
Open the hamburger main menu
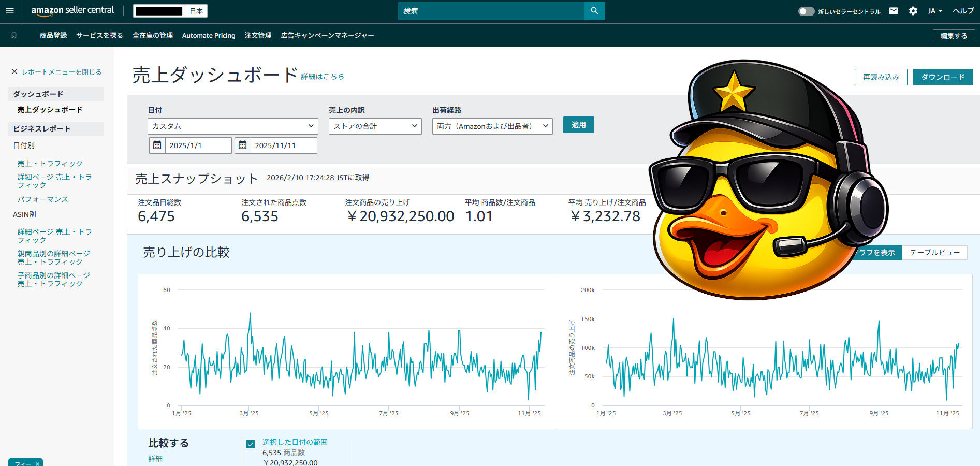pos(10,11)
